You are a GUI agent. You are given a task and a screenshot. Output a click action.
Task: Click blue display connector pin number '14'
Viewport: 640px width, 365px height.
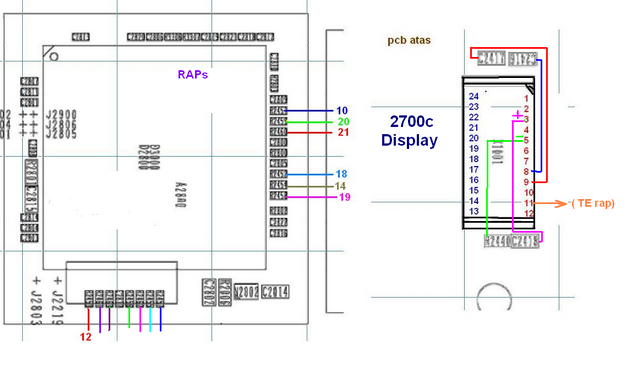473,201
